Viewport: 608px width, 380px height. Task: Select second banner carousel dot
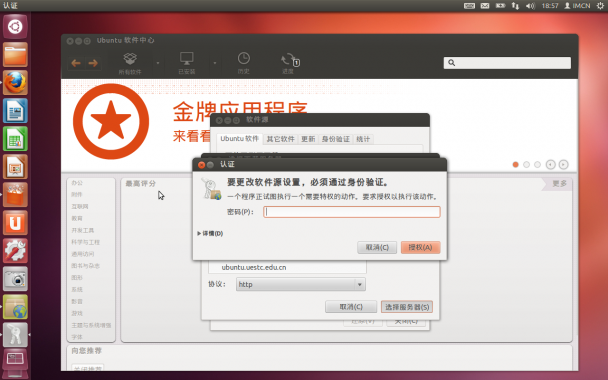click(x=526, y=164)
